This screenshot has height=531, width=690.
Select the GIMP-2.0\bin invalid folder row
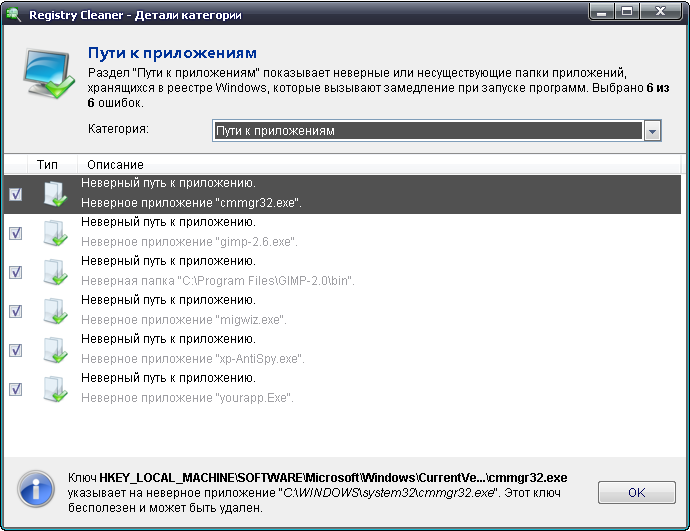pyautogui.click(x=300, y=272)
